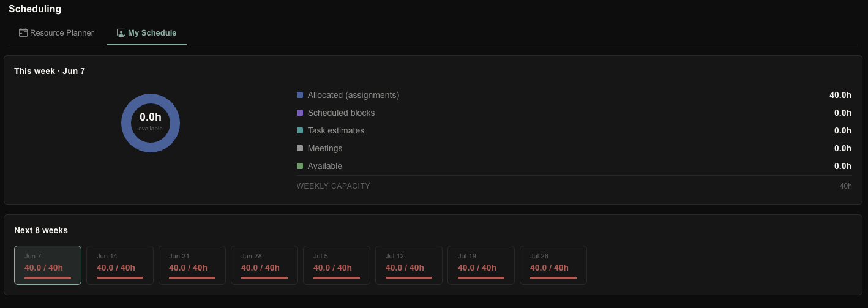Select the Jul 5 week card
Screen dimensions: 868x308
coord(337,265)
